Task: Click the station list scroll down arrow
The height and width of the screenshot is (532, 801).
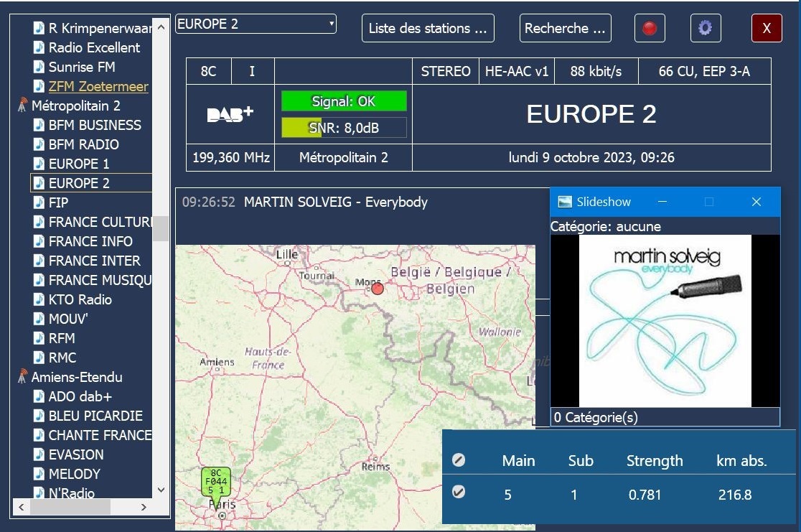Action: (161, 490)
